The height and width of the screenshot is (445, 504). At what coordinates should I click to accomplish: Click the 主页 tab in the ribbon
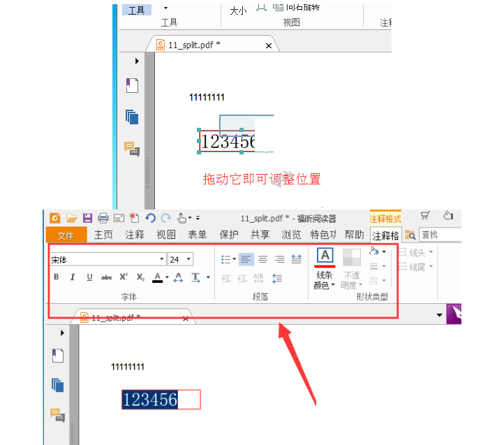104,235
